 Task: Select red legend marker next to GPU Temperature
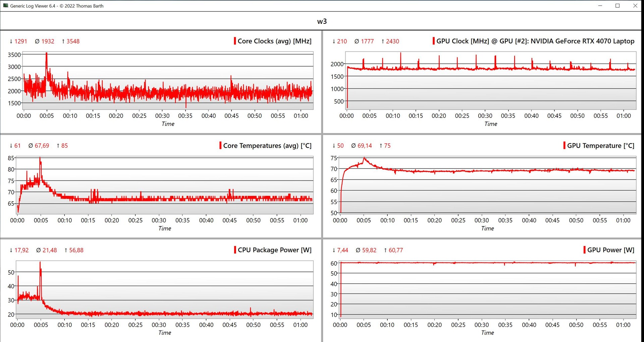click(564, 145)
